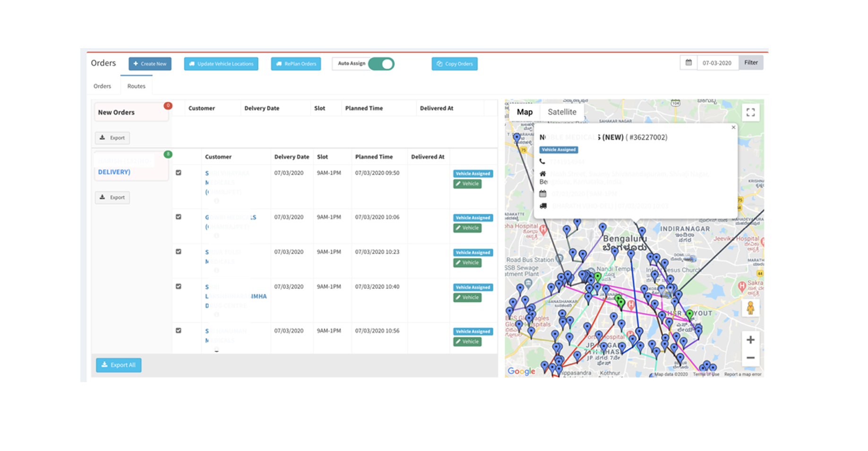
Task: Edit Vehicle for the 10:23 order
Action: click(467, 263)
